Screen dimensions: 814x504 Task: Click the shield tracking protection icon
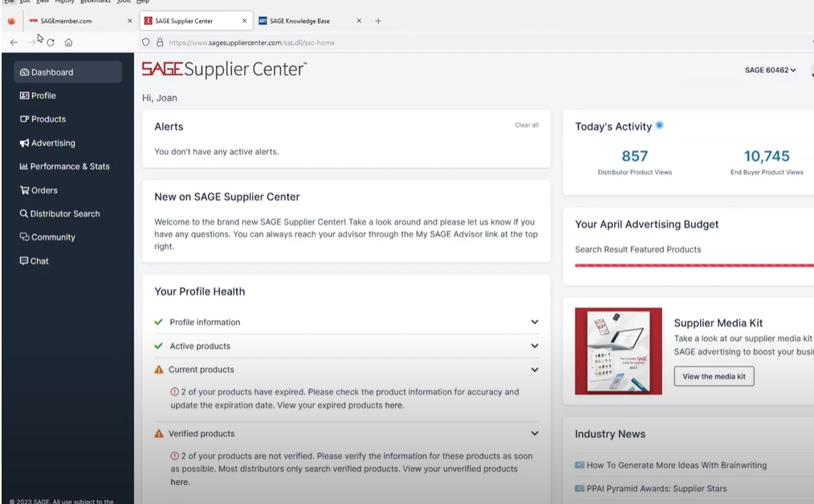pos(146,43)
